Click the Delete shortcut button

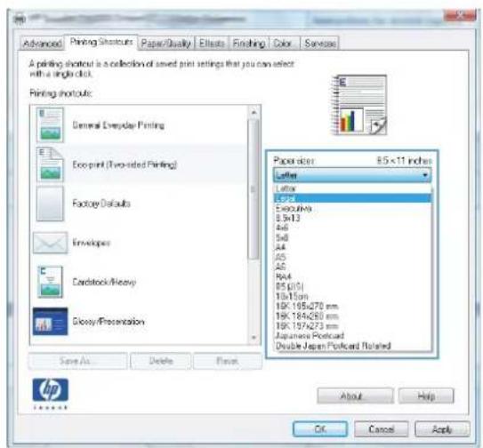pyautogui.click(x=161, y=361)
